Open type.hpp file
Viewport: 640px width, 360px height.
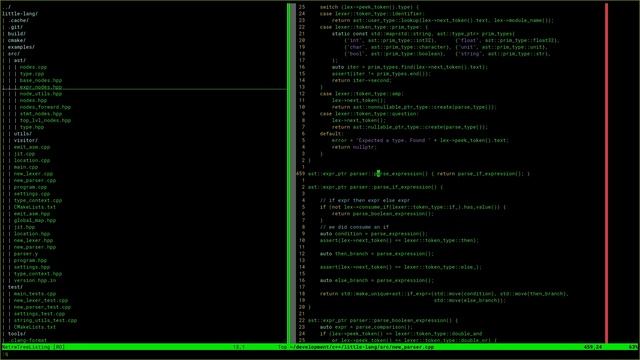click(32, 127)
